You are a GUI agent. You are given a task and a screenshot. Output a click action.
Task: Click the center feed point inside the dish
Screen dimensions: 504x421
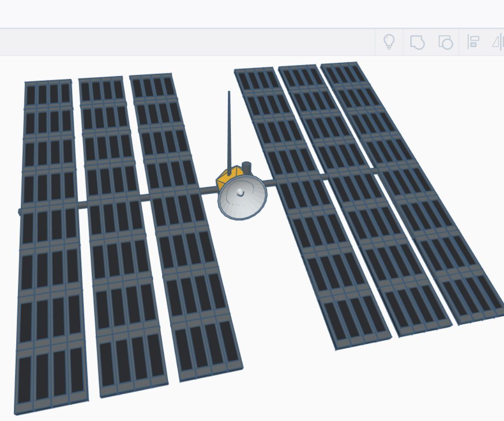point(240,192)
